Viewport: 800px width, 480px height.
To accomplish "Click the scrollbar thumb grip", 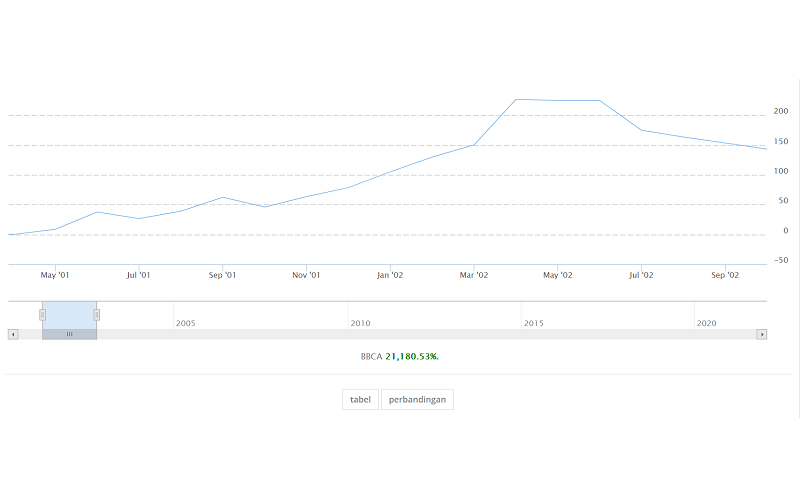I will pyautogui.click(x=69, y=334).
